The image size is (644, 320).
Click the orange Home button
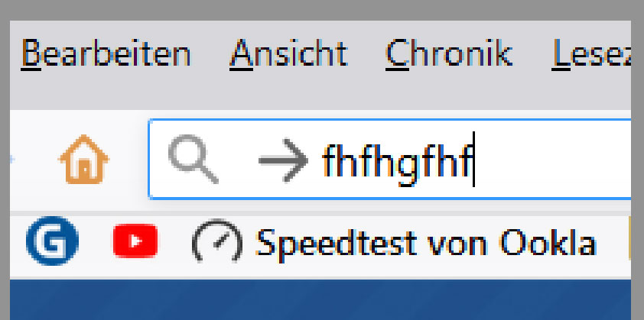click(x=84, y=160)
